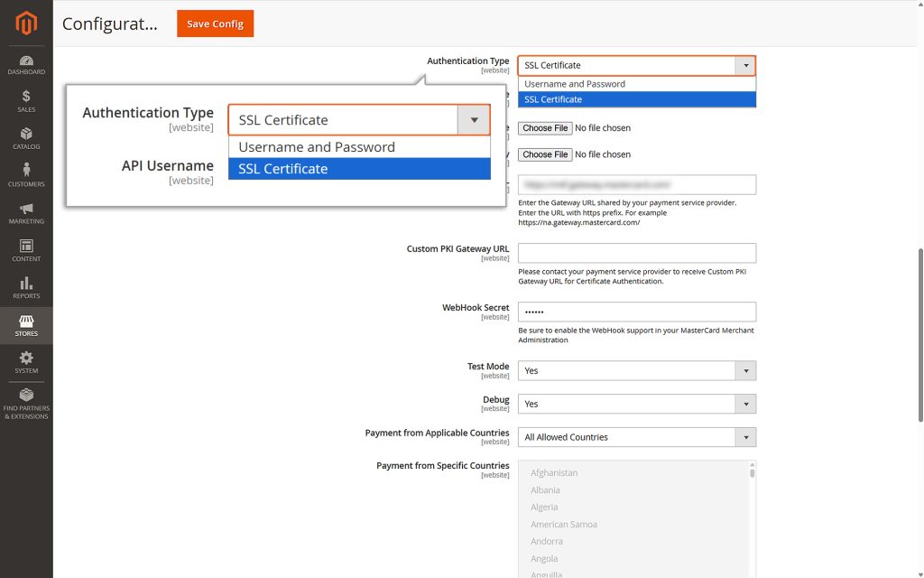
Task: Select the Sales sidebar icon
Action: tap(26, 99)
